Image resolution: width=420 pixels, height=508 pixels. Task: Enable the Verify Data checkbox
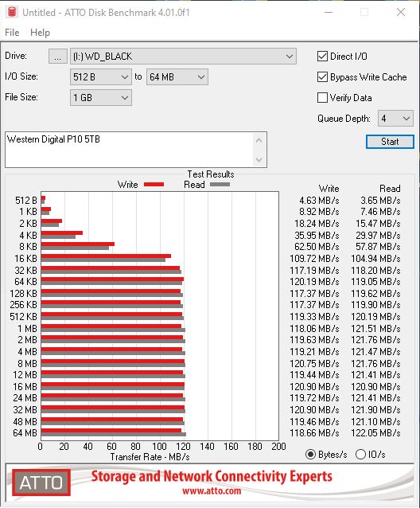322,97
